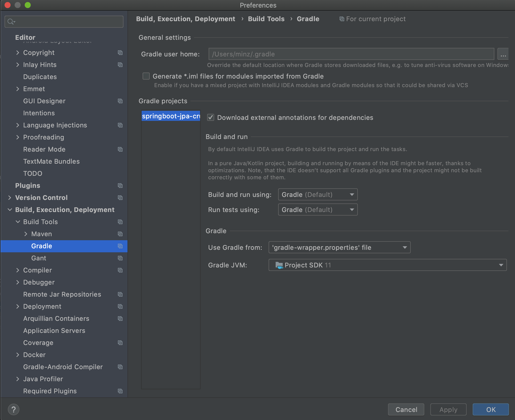Click the project-level icon beside Version Control
Screen dimensions: 515x420
pos(120,198)
